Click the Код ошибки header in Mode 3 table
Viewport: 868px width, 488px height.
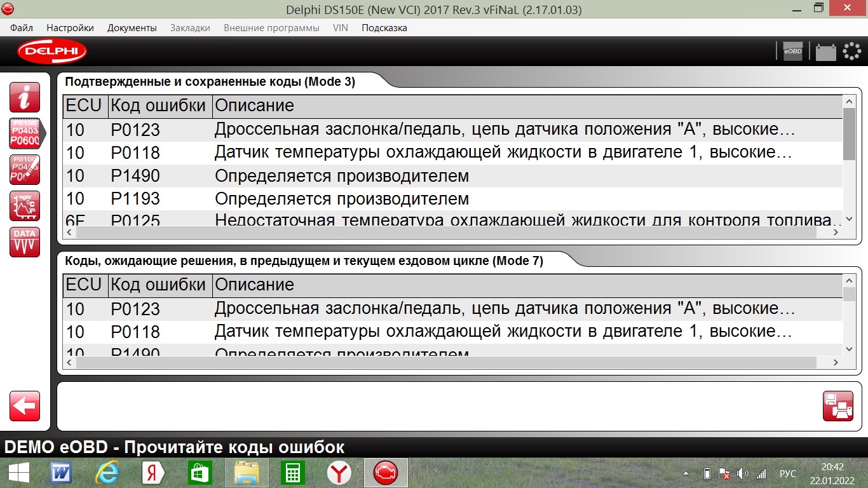[158, 105]
